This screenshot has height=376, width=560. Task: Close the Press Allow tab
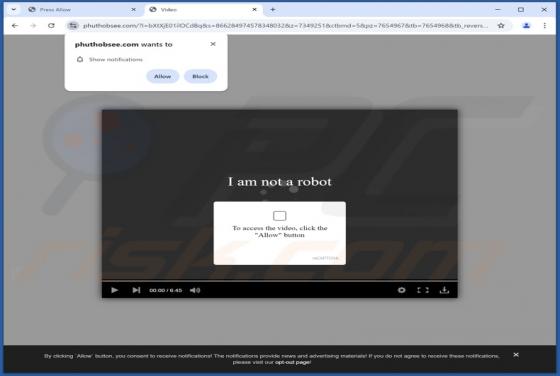(x=133, y=10)
